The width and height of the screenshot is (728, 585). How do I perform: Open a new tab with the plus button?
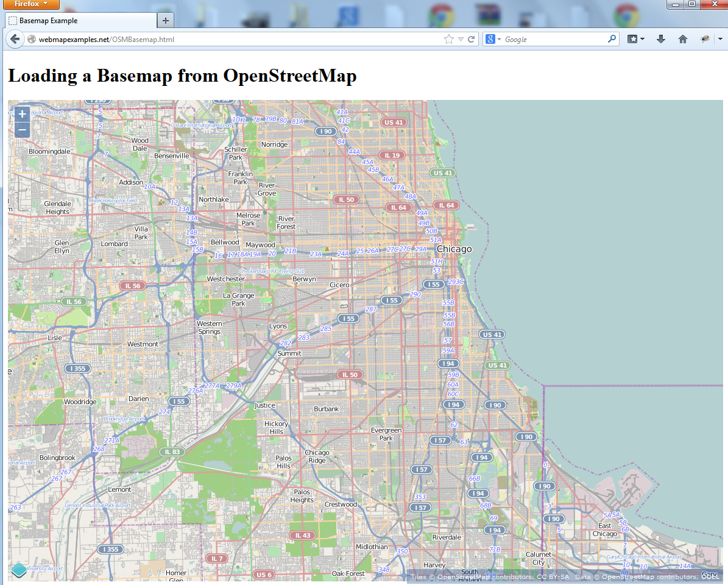tap(165, 20)
